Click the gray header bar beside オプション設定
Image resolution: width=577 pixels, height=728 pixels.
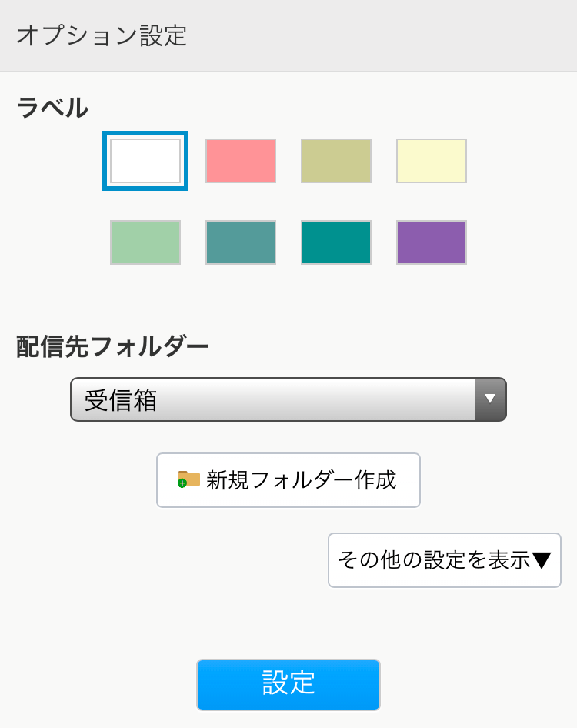(x=385, y=36)
